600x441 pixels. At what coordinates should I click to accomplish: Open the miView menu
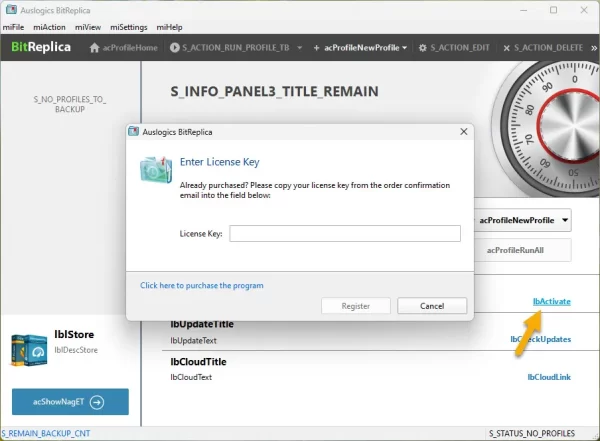click(x=88, y=27)
